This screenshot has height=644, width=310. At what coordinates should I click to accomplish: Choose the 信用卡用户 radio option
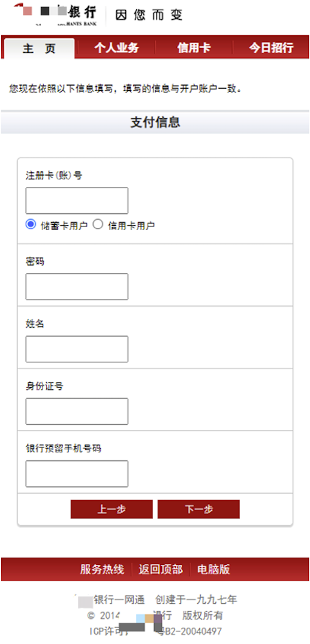point(98,225)
